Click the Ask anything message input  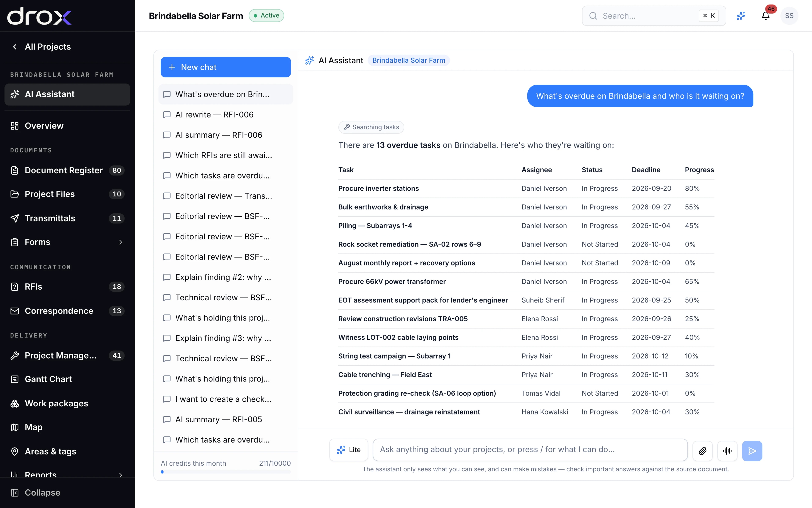point(530,450)
